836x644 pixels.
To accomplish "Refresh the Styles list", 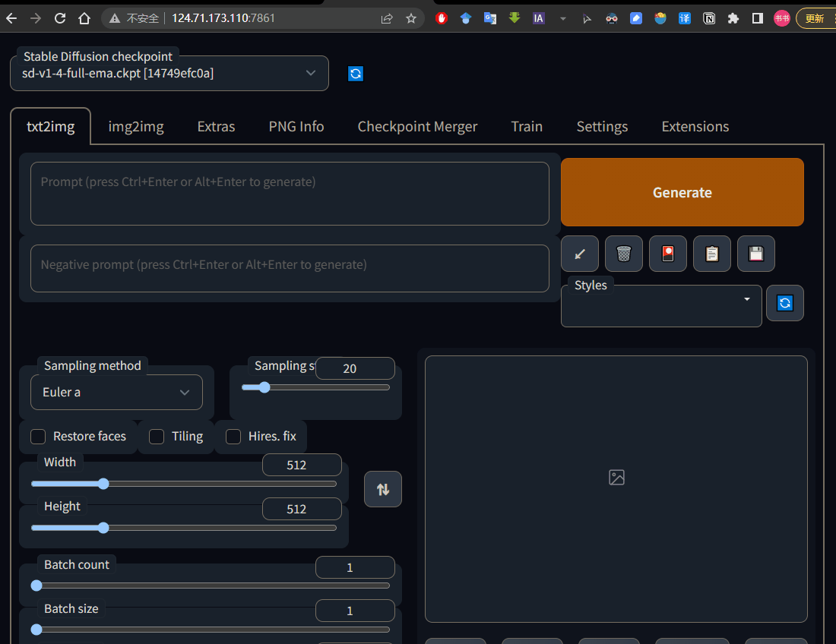I will (785, 303).
